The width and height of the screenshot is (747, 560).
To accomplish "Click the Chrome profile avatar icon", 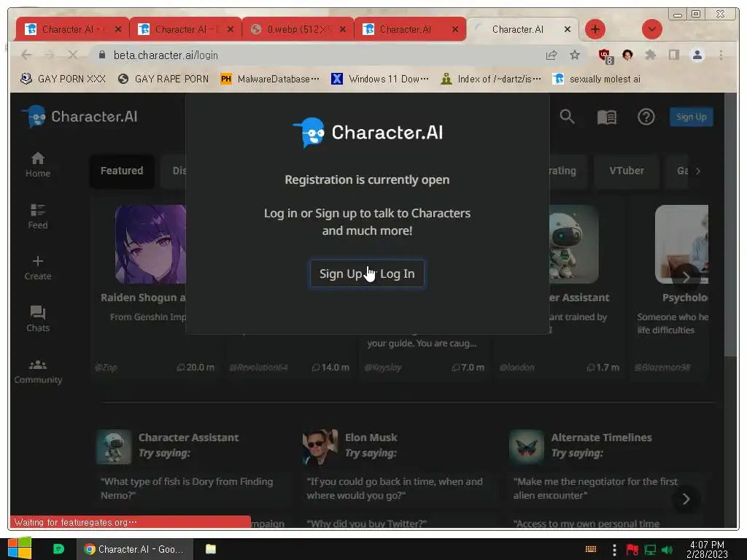I will tap(697, 55).
